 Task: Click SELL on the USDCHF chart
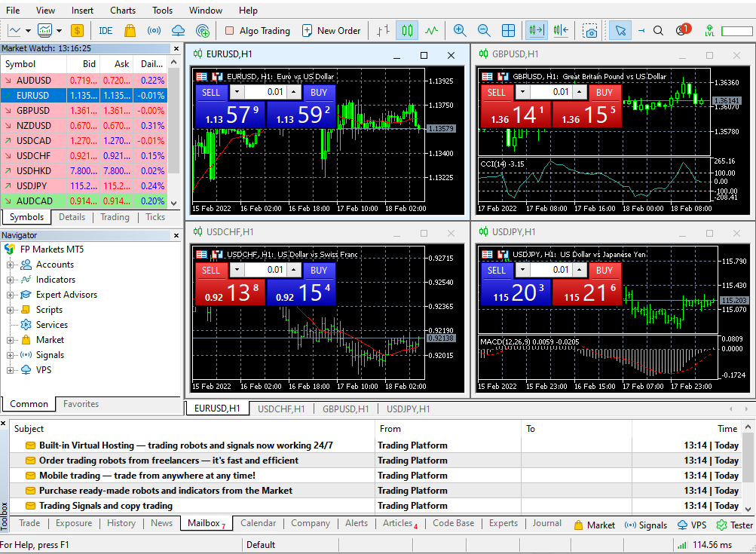tap(211, 270)
